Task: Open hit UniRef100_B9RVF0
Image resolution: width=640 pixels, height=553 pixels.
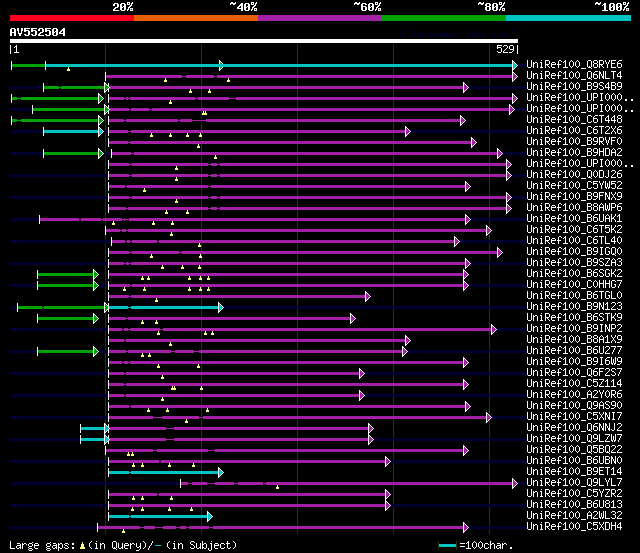Action: (574, 142)
